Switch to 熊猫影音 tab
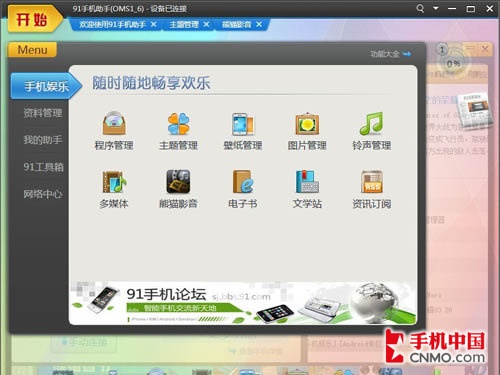This screenshot has height=375, width=500. click(237, 25)
